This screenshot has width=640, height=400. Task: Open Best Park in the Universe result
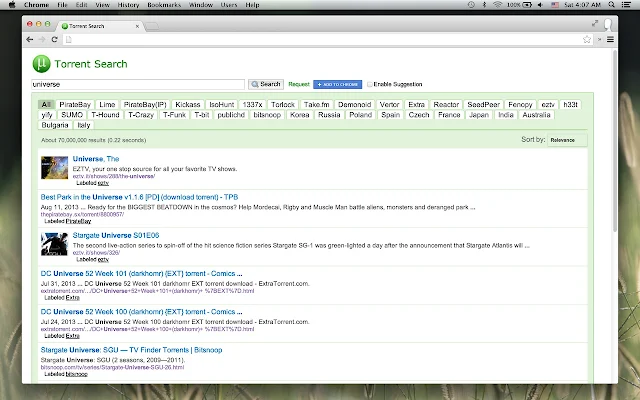pos(139,197)
